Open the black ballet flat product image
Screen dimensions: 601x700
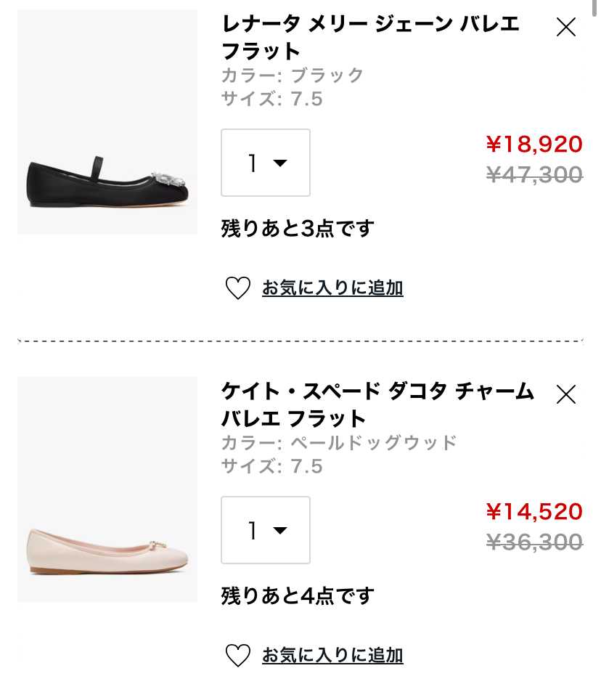[x=107, y=122]
